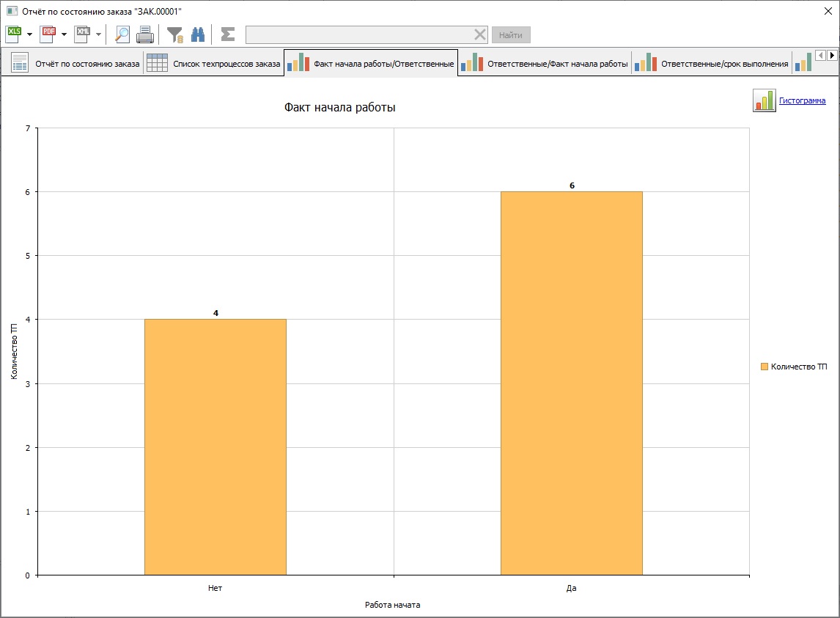Export report to XLS file

pos(14,34)
